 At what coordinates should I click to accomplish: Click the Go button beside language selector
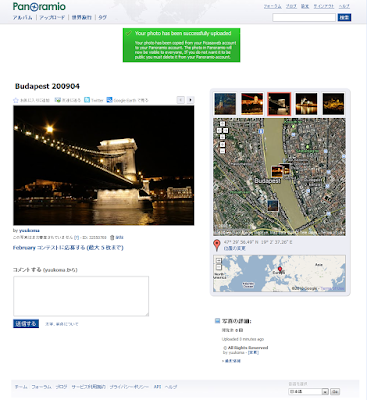(335, 392)
